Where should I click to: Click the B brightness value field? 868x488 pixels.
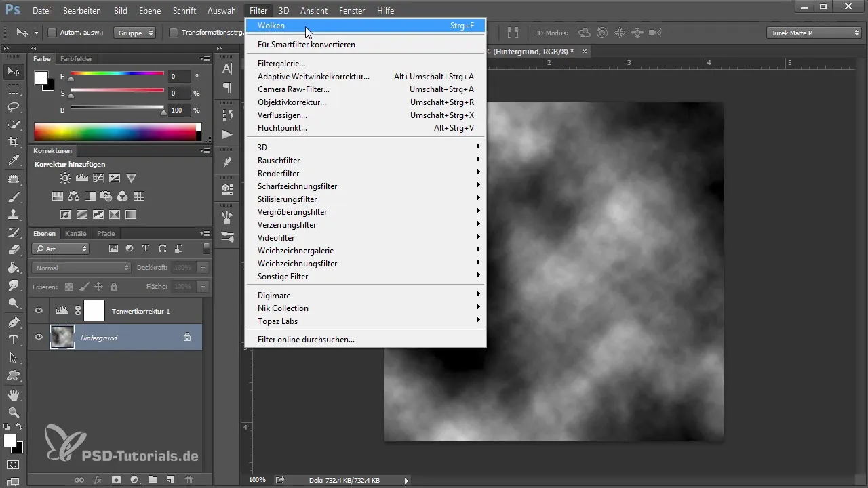coord(180,110)
